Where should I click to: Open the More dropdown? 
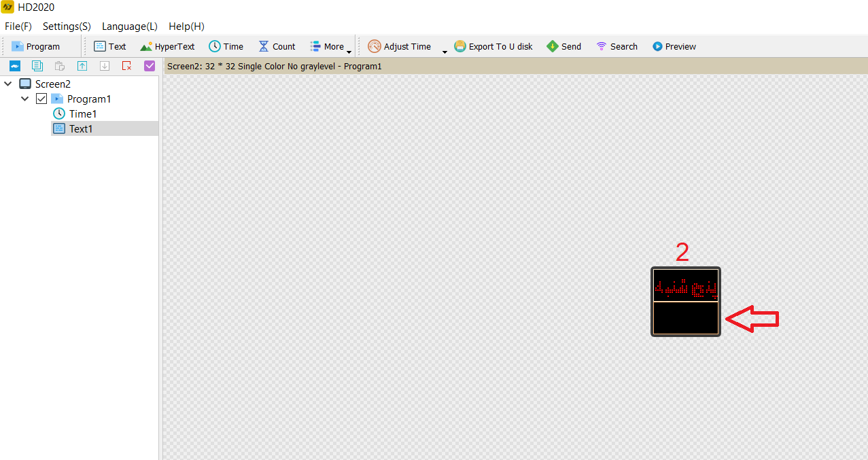[330, 47]
